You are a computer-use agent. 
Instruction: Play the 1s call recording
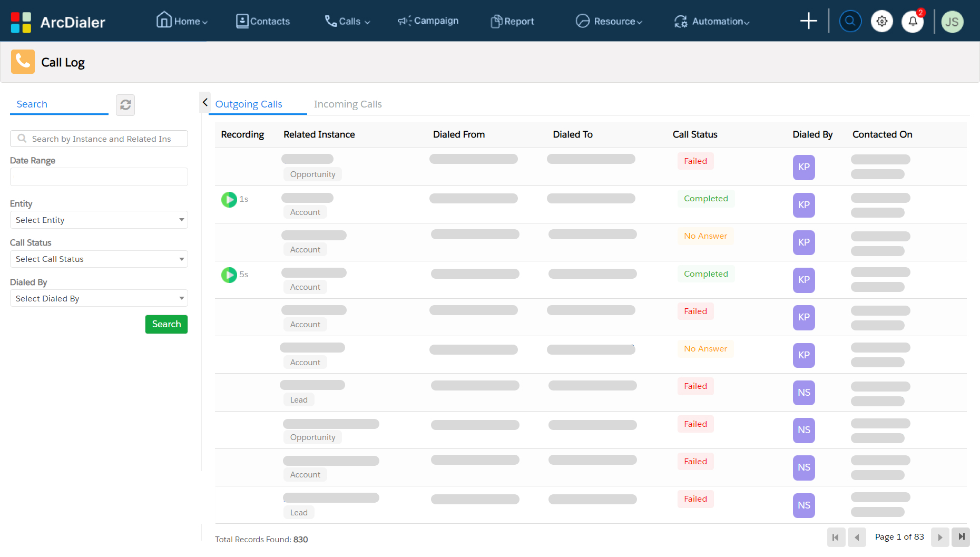(229, 199)
